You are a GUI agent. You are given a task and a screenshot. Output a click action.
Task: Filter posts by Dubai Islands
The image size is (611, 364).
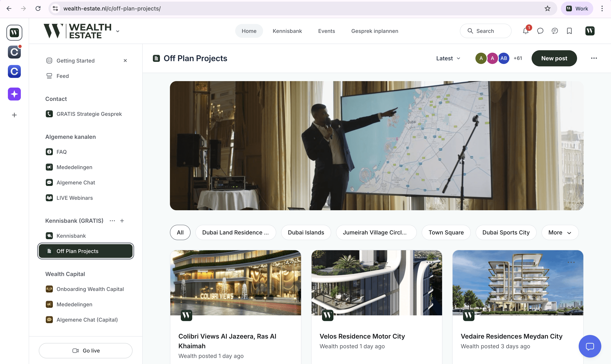coord(306,232)
